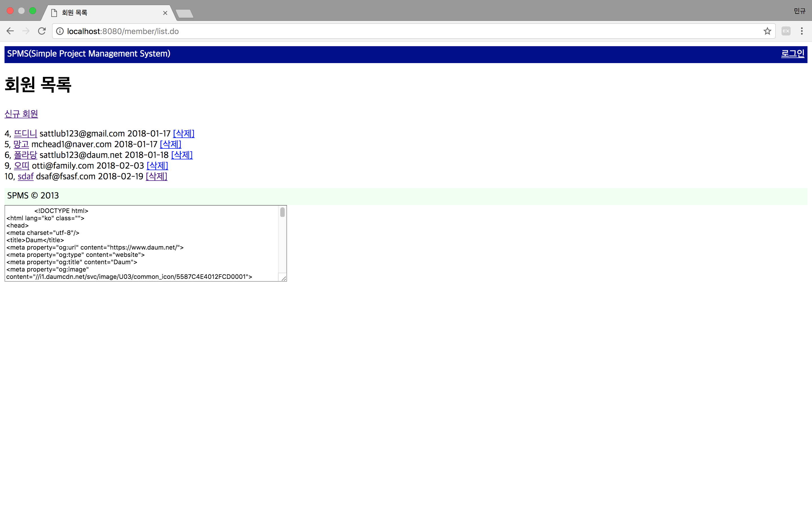This screenshot has width=812, height=507.
Task: Click the EX extension icon
Action: click(x=786, y=31)
